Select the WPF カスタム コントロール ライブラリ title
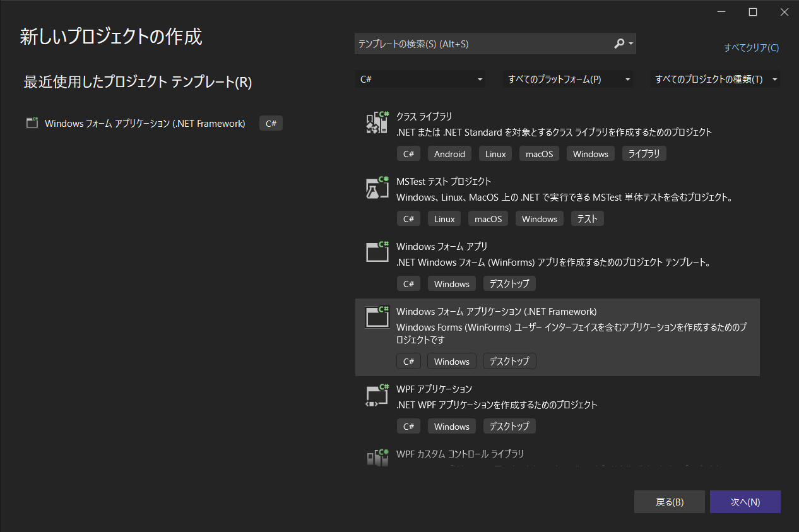 (x=460, y=454)
